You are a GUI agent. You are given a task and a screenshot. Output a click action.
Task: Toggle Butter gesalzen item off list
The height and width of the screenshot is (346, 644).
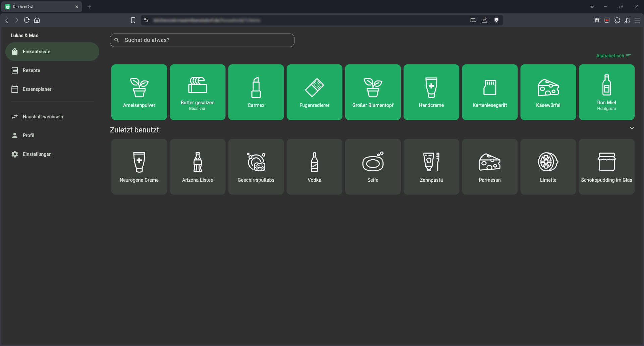198,92
